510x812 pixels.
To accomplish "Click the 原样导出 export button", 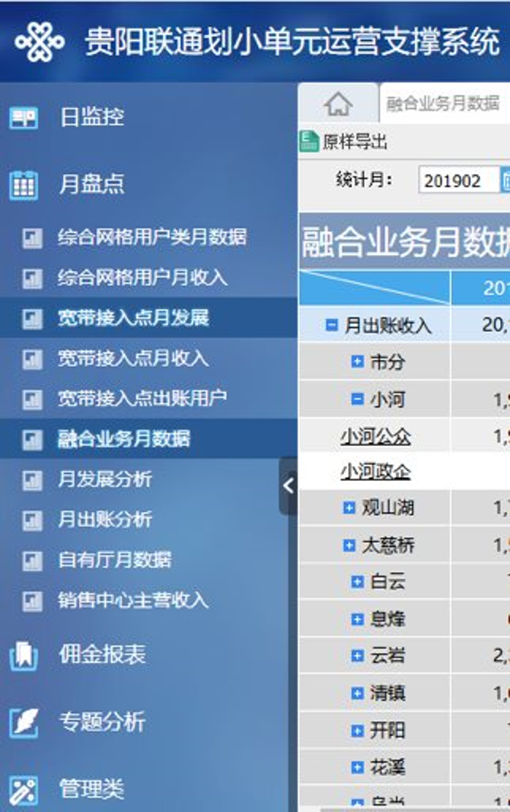I will (344, 142).
